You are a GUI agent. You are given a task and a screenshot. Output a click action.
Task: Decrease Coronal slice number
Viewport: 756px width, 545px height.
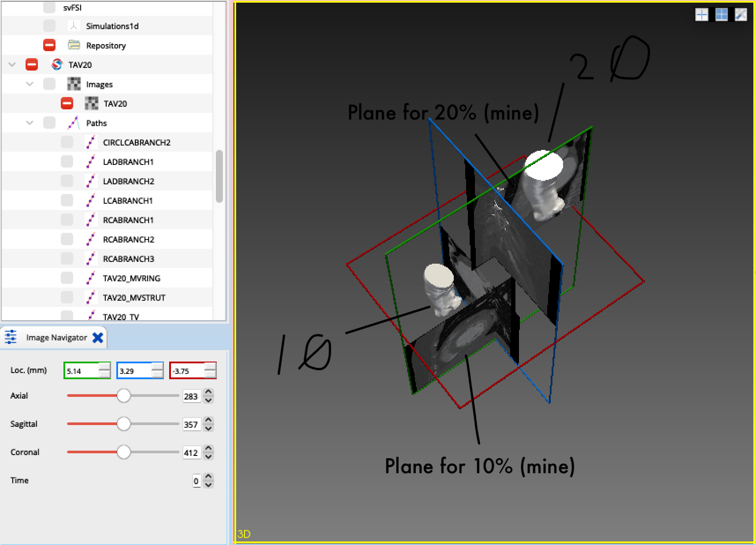click(209, 456)
